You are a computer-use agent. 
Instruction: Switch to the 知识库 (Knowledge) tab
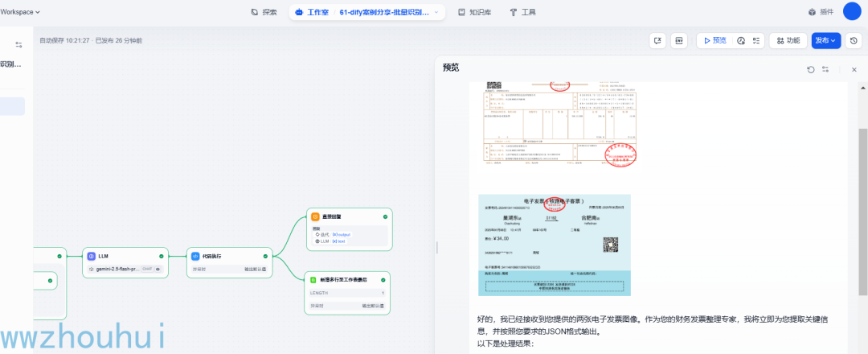click(474, 12)
